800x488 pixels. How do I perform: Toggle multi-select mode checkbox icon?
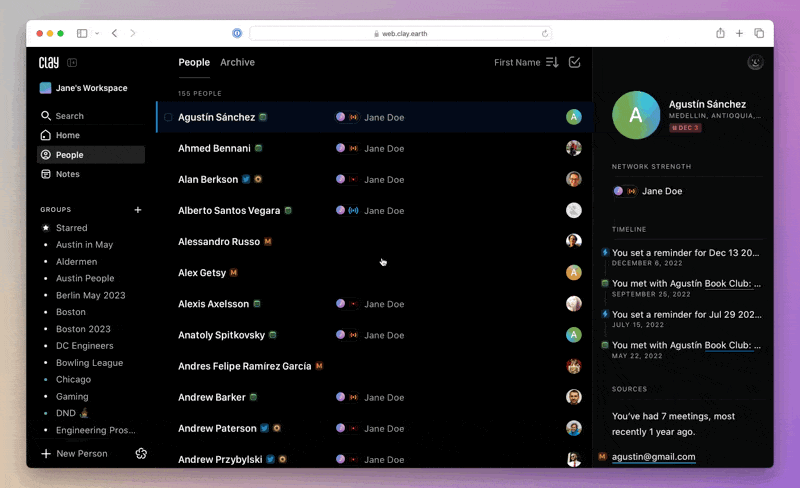click(x=574, y=62)
